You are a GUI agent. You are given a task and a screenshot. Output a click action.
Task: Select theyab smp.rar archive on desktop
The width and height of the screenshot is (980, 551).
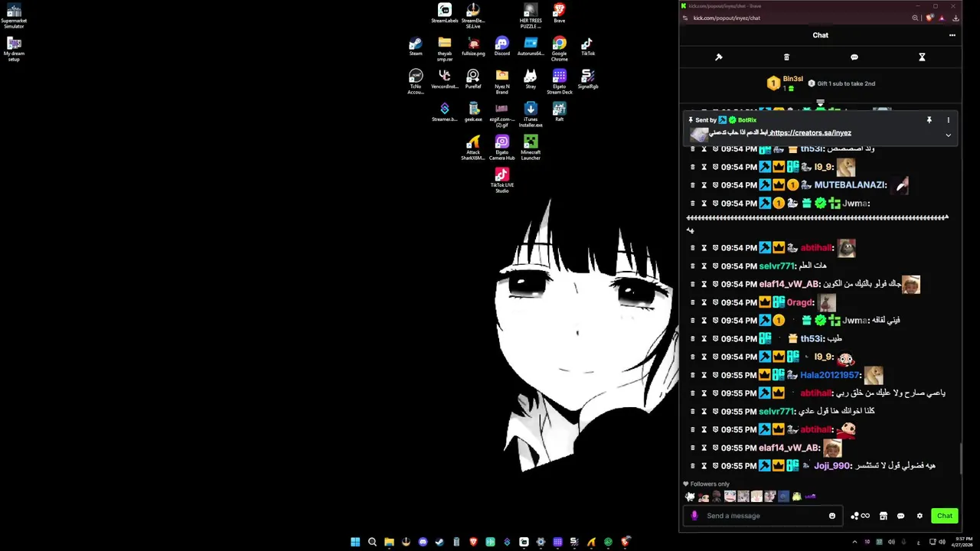[444, 49]
